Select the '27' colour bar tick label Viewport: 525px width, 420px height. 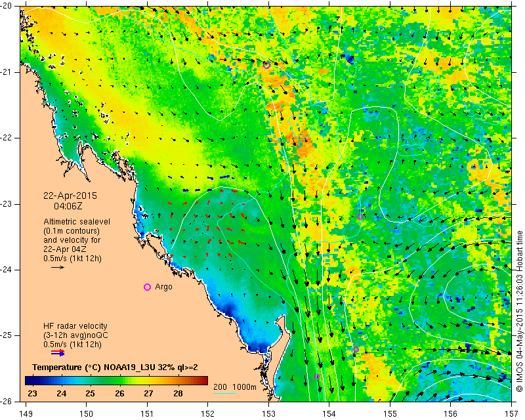coord(149,394)
